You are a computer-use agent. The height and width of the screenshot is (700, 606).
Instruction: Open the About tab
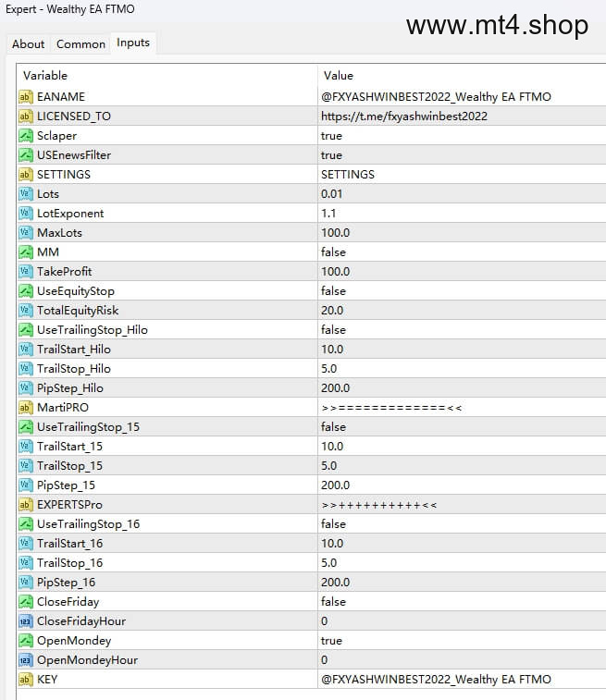[x=28, y=44]
